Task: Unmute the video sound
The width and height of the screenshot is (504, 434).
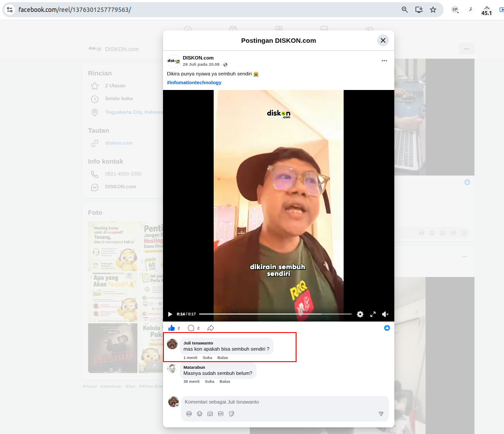Action: tap(385, 314)
